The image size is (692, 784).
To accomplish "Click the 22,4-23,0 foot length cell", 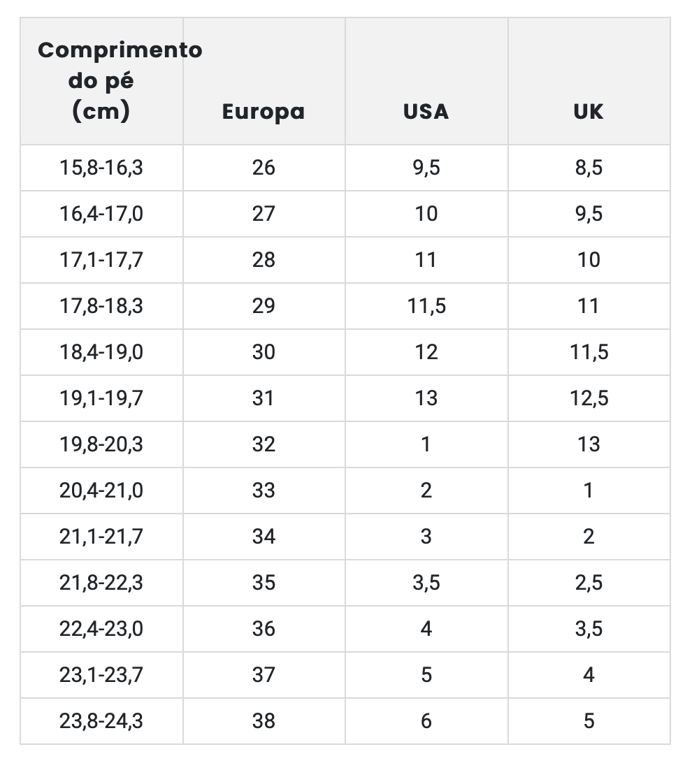I will (x=101, y=629).
